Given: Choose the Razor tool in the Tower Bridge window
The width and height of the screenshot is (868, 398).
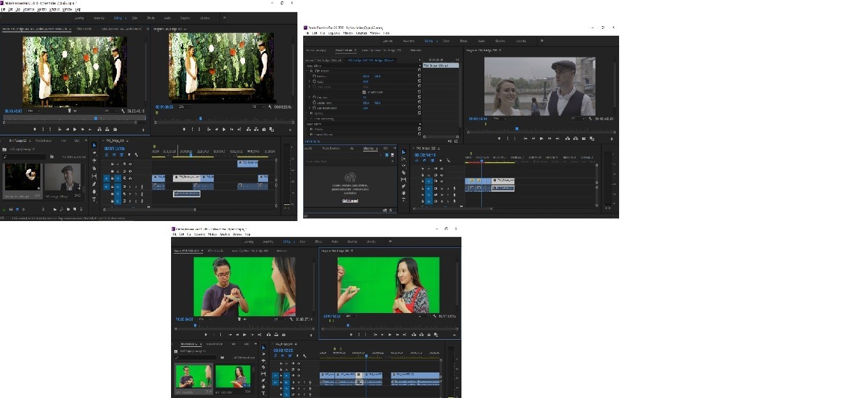Looking at the screenshot, I should [x=403, y=173].
